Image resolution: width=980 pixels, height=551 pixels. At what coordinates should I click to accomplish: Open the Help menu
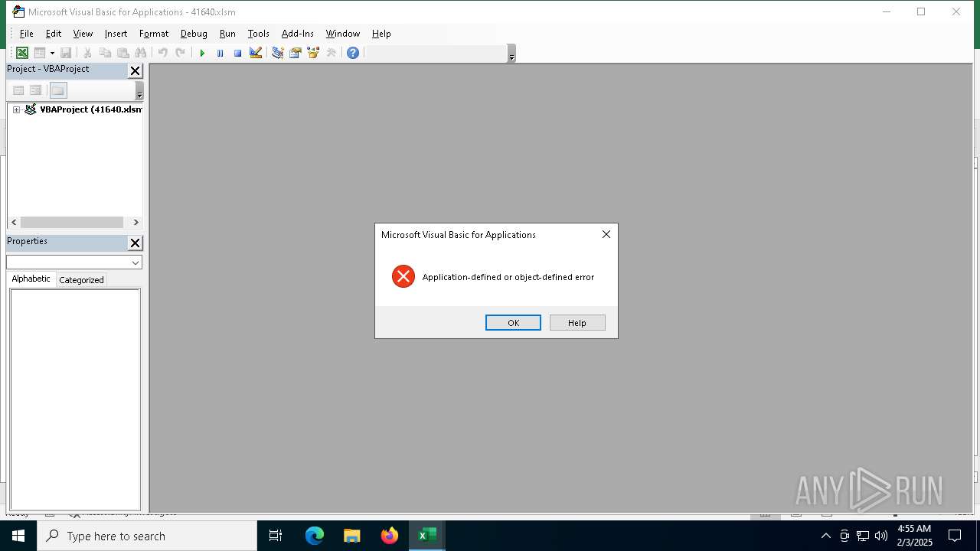tap(381, 34)
